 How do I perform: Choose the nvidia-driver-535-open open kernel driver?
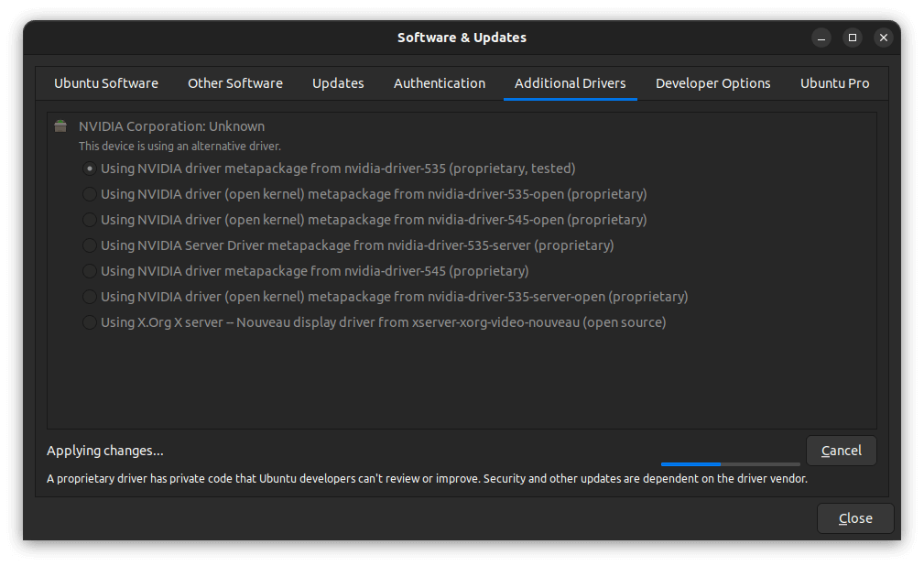coord(90,194)
